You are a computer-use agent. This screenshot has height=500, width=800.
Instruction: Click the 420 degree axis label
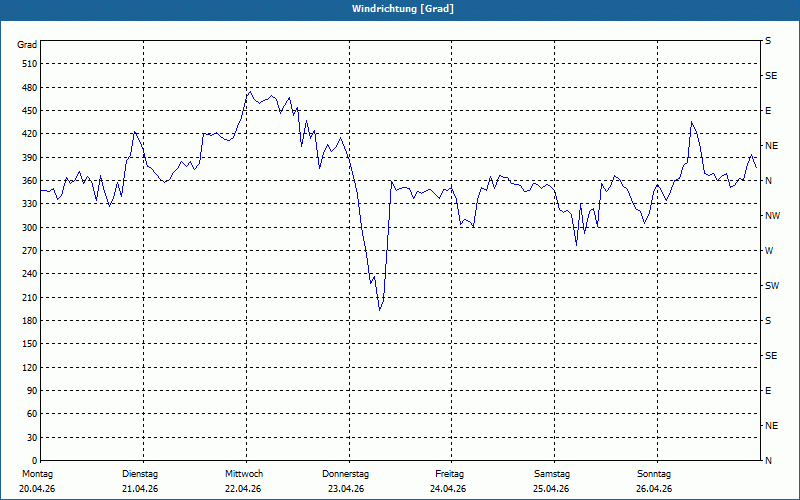click(x=30, y=134)
